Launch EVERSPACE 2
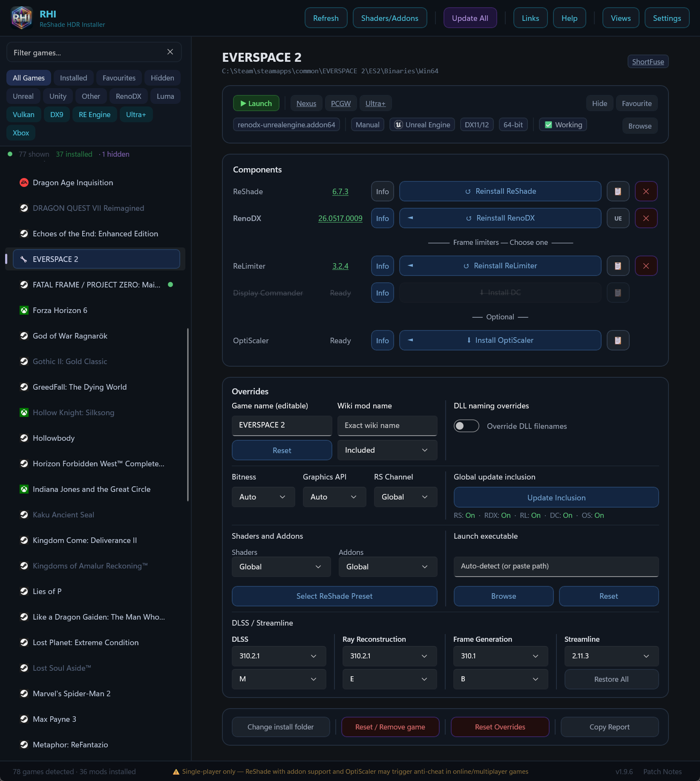This screenshot has width=700, height=781. coord(256,103)
